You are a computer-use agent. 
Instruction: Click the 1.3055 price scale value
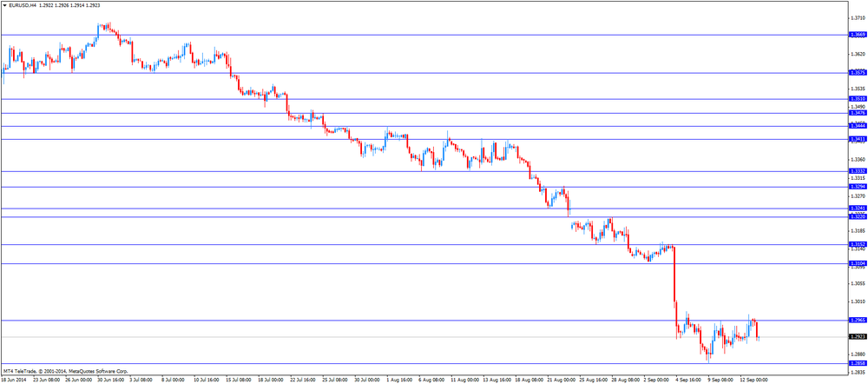point(858,283)
